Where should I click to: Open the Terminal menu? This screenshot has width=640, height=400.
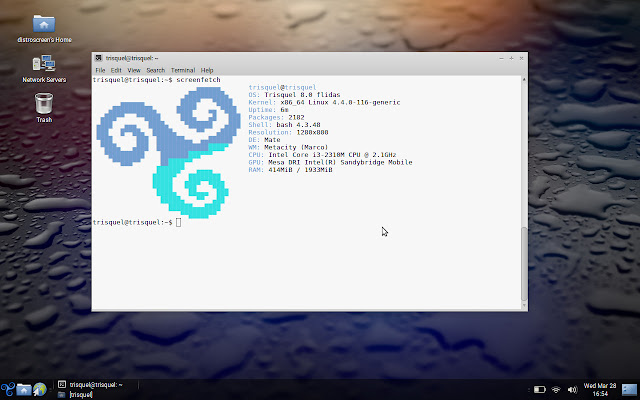(183, 70)
